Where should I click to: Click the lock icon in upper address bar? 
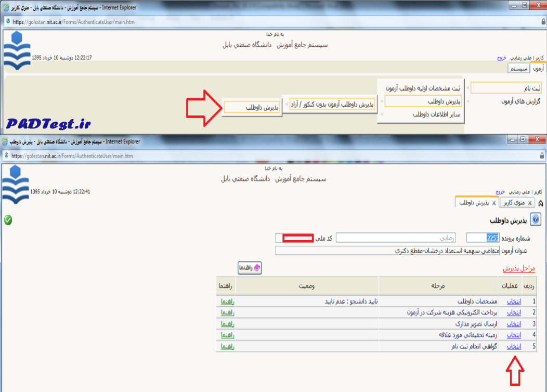coord(543,22)
